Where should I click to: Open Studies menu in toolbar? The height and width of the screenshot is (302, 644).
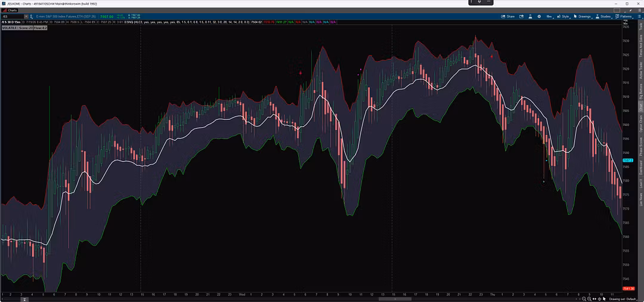tap(603, 17)
